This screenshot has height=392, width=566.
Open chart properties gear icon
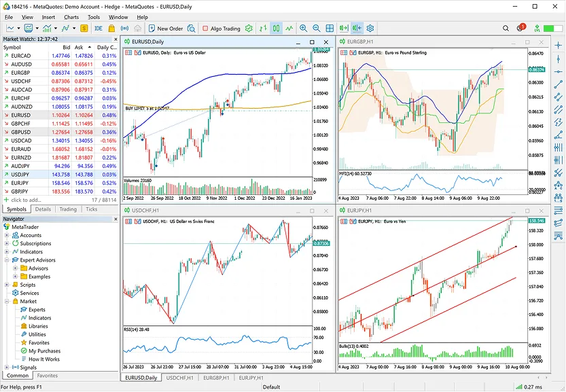coord(370,28)
